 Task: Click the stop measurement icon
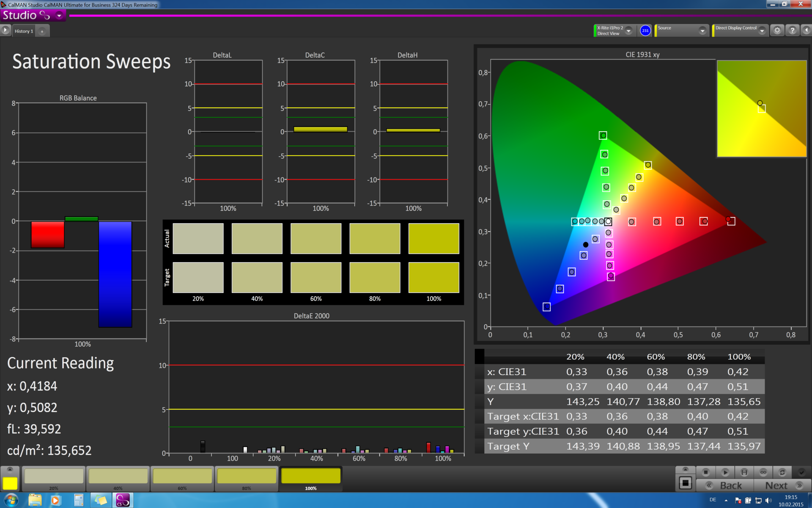[x=705, y=472]
